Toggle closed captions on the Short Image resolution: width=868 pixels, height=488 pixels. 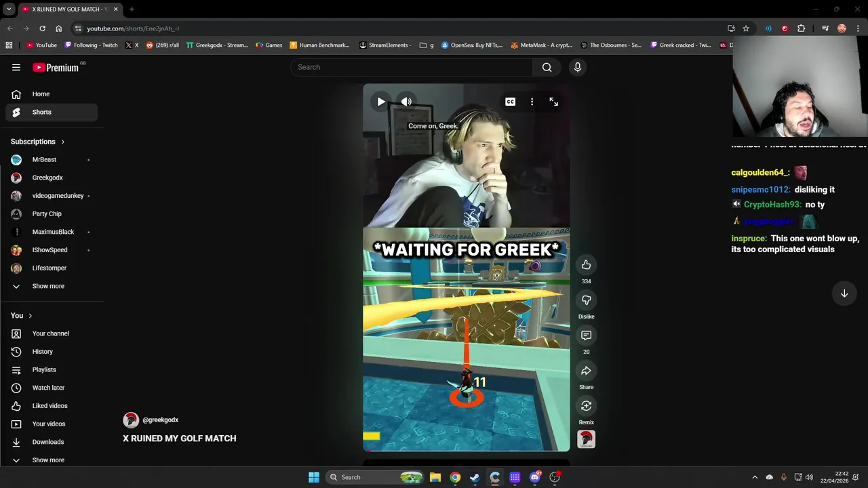510,102
